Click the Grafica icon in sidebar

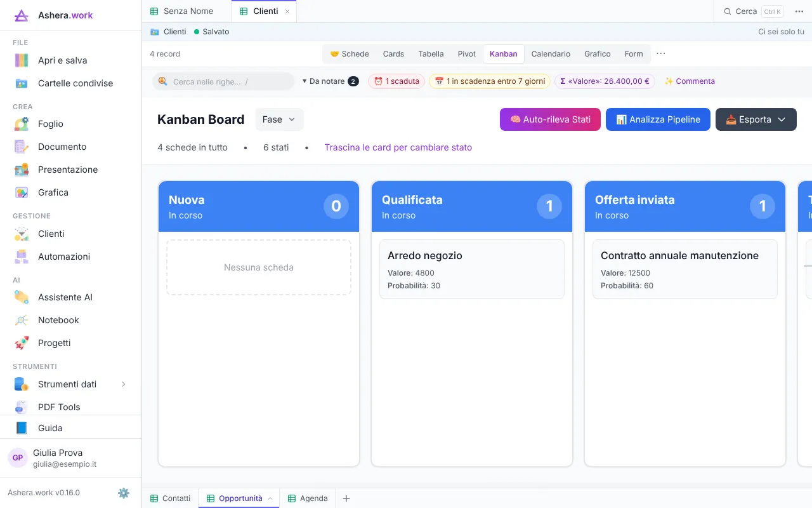(x=22, y=192)
